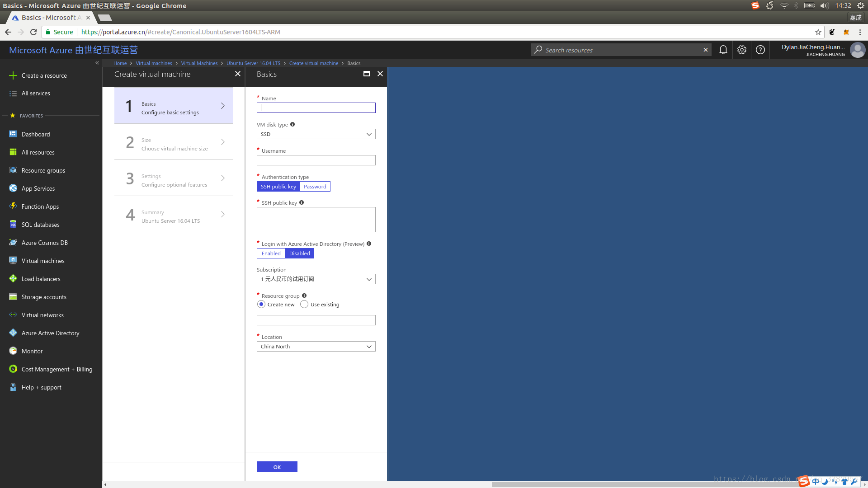
Task: Click the Create a resource plus icon
Action: (13, 75)
